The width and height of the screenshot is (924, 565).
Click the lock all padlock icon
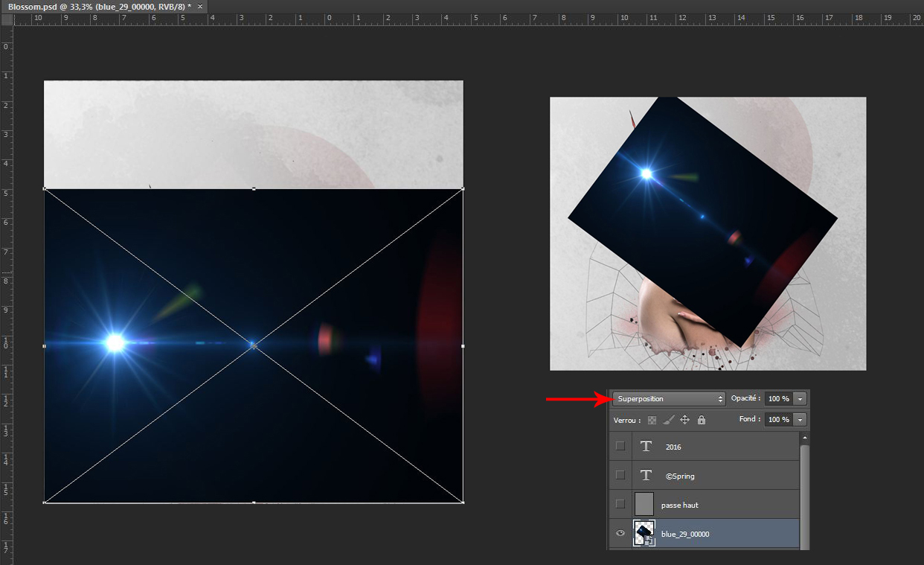tap(701, 420)
